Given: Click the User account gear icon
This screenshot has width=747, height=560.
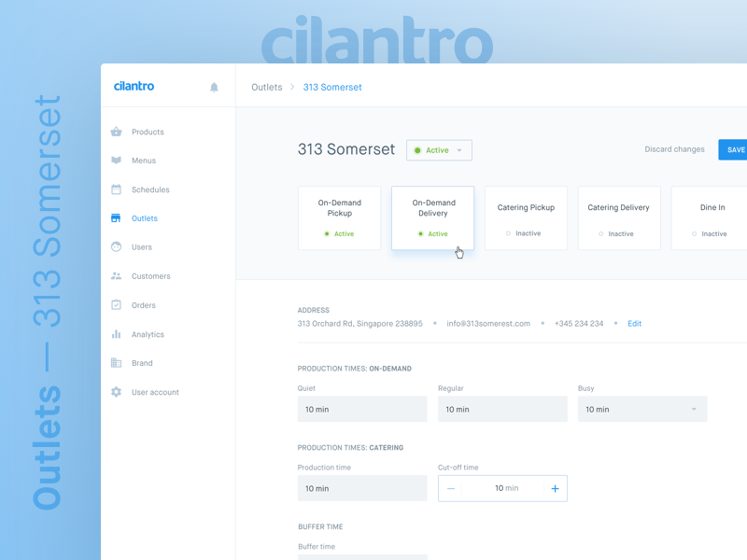Looking at the screenshot, I should (116, 392).
